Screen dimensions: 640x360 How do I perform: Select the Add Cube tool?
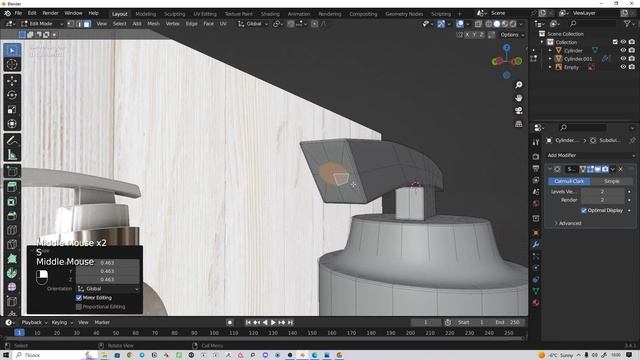coord(12,171)
